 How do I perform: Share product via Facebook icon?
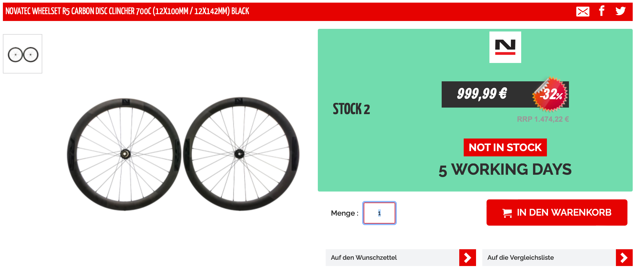pyautogui.click(x=601, y=11)
